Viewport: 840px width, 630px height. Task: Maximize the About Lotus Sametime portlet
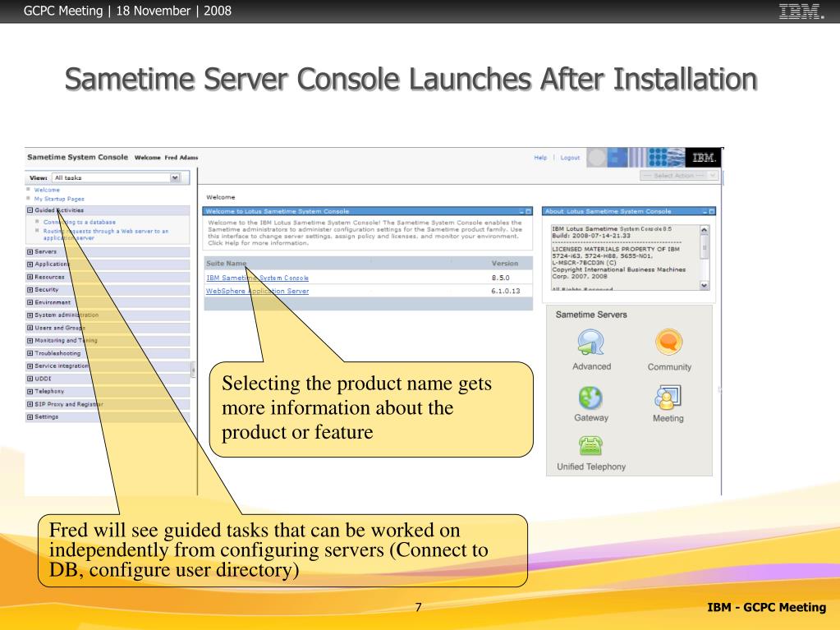712,212
